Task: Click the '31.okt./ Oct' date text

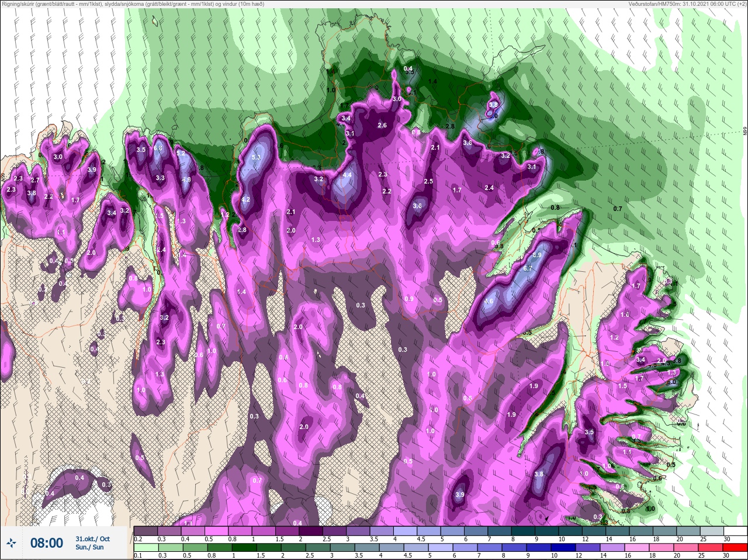Action: [92, 539]
